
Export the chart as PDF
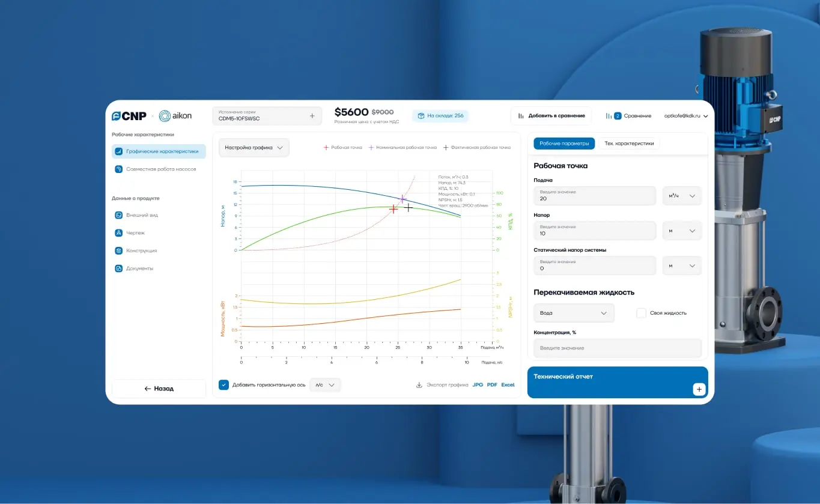[492, 385]
